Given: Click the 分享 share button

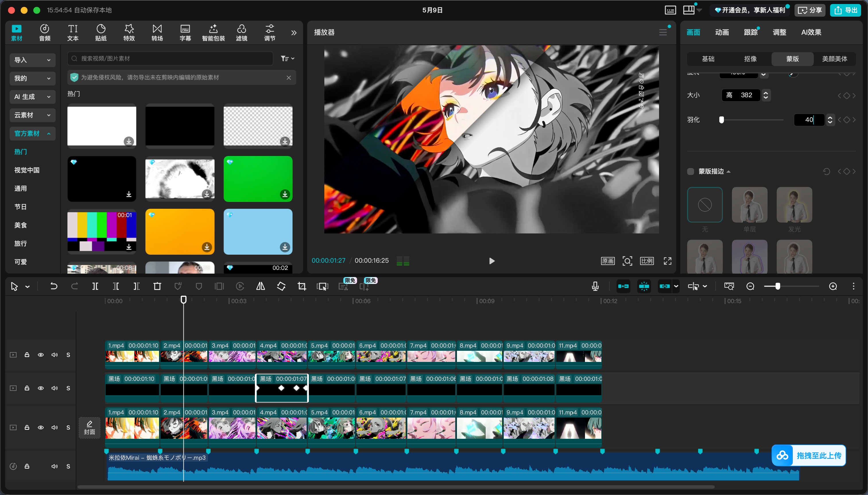Looking at the screenshot, I should (810, 10).
